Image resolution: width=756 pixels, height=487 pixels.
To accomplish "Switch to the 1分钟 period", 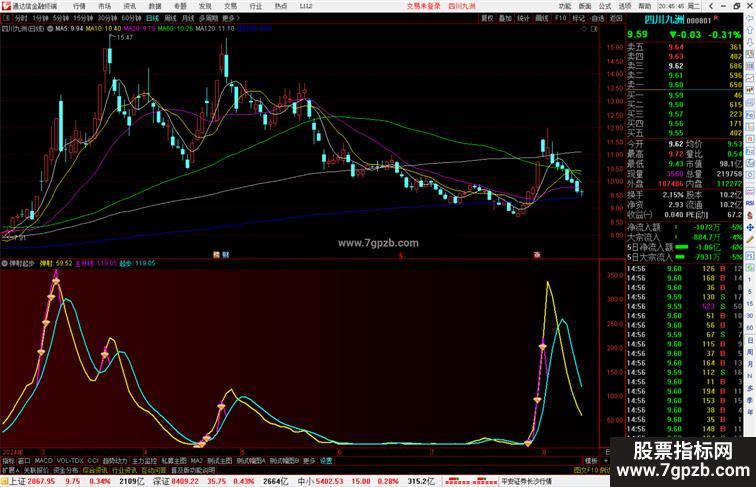I will click(x=40, y=18).
